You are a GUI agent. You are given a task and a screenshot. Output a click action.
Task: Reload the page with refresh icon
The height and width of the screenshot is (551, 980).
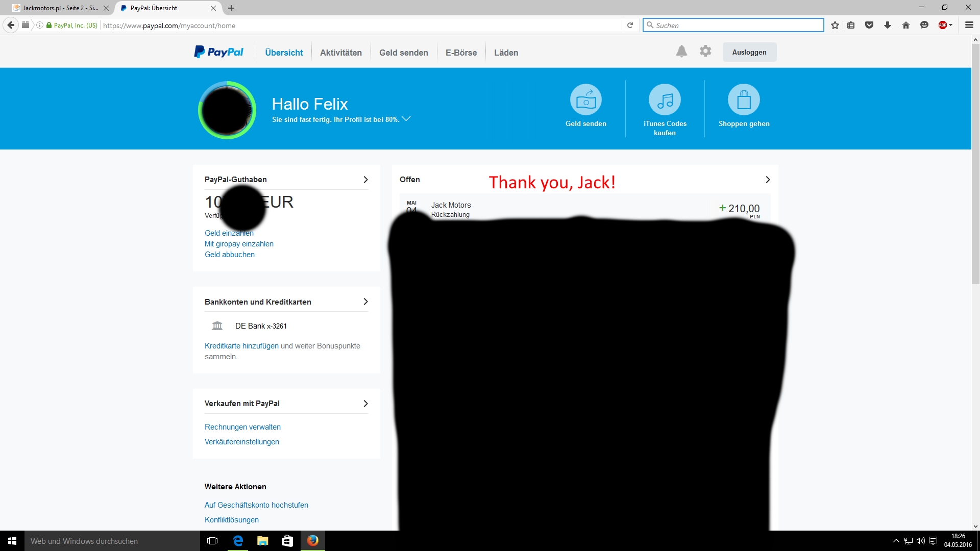630,25
